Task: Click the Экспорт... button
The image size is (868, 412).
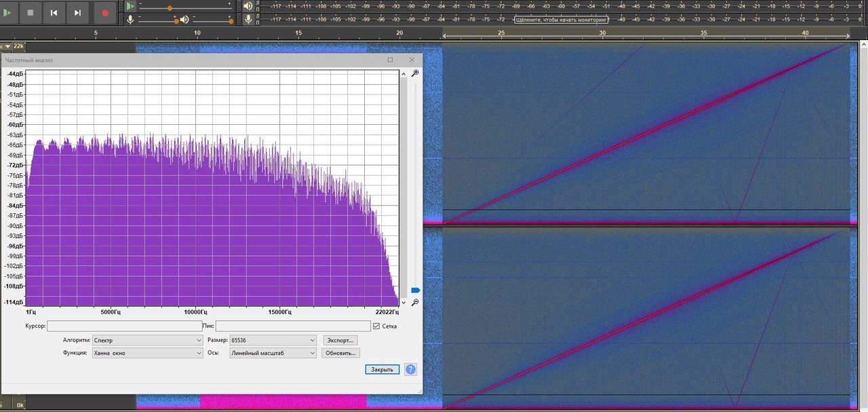Action: tap(340, 340)
